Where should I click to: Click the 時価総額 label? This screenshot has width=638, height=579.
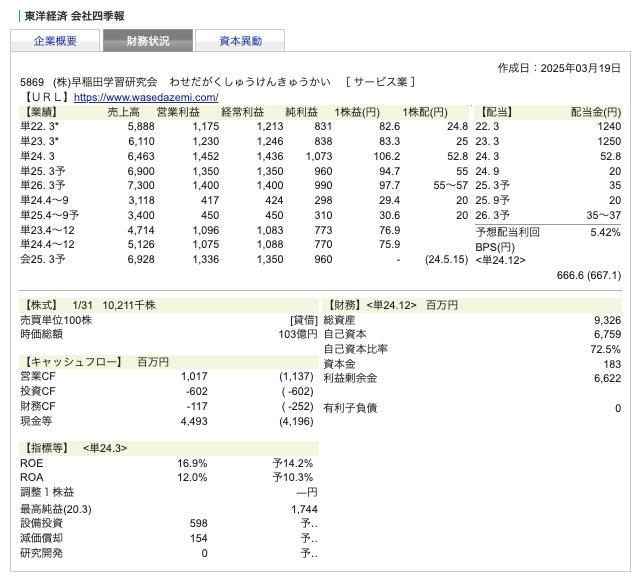(42, 334)
